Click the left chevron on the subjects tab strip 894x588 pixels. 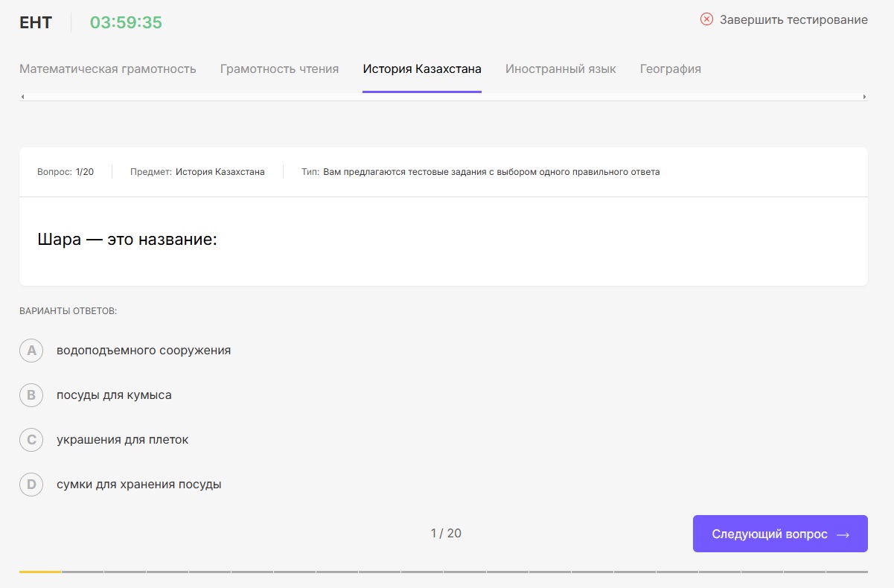(23, 96)
